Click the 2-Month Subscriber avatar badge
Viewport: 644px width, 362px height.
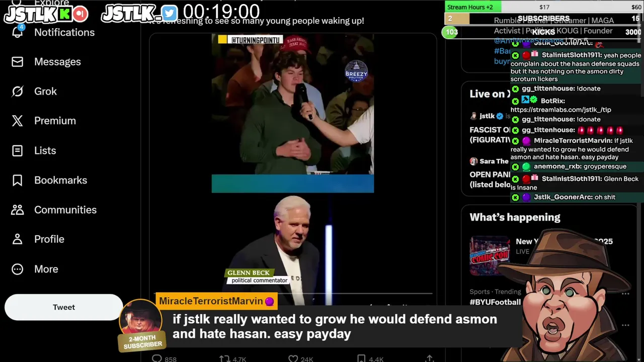(141, 325)
